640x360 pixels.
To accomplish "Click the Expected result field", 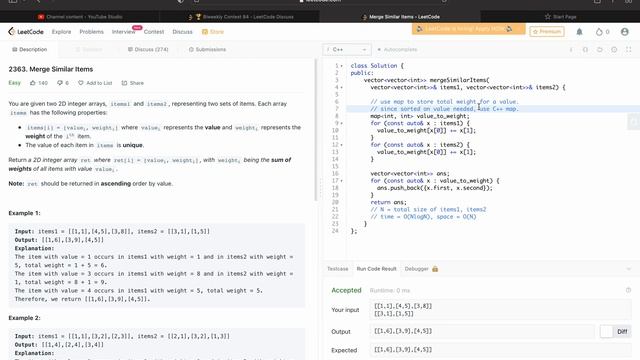I will click(x=500, y=350).
